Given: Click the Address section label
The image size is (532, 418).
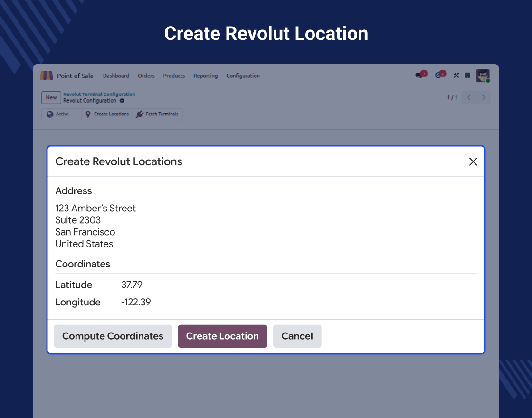Looking at the screenshot, I should [x=74, y=191].
